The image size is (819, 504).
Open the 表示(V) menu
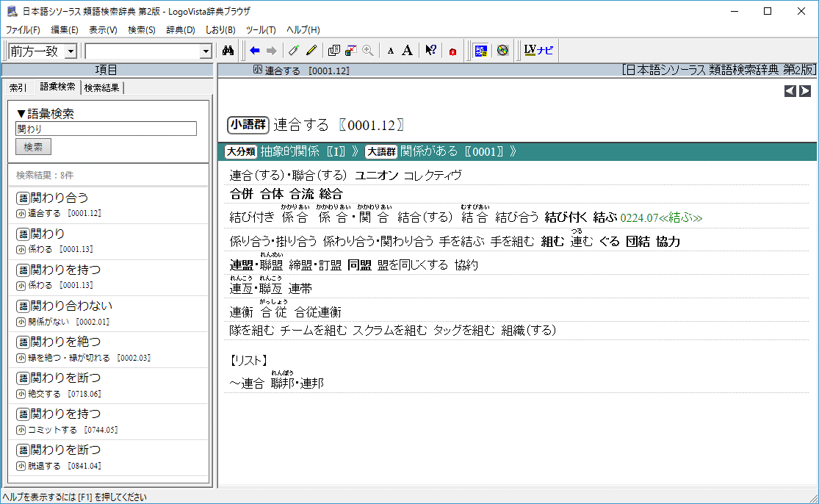103,30
